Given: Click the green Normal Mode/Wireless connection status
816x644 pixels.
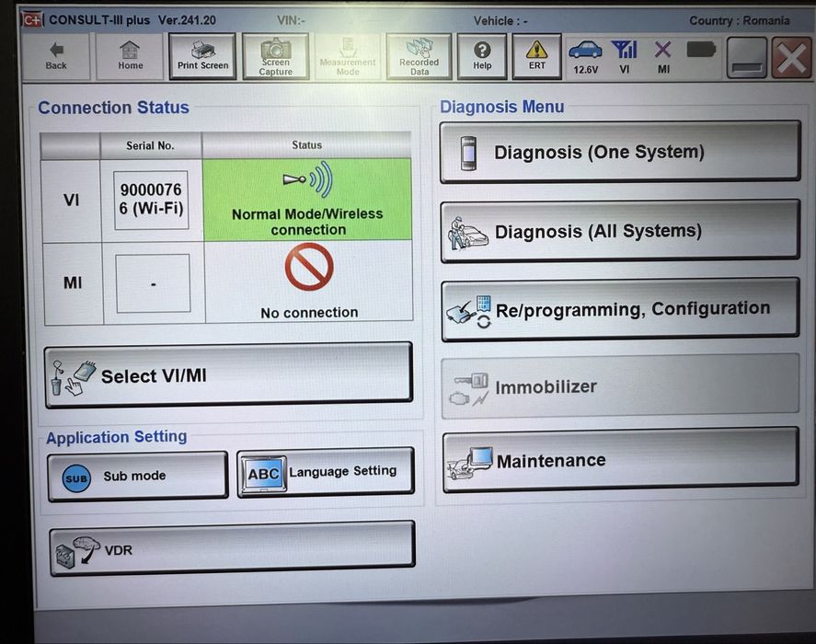Looking at the screenshot, I should (307, 200).
